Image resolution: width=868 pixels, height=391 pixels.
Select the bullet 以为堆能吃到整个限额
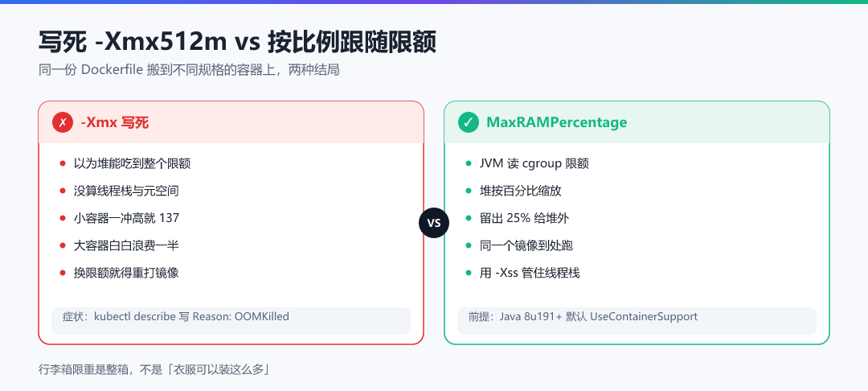[133, 163]
